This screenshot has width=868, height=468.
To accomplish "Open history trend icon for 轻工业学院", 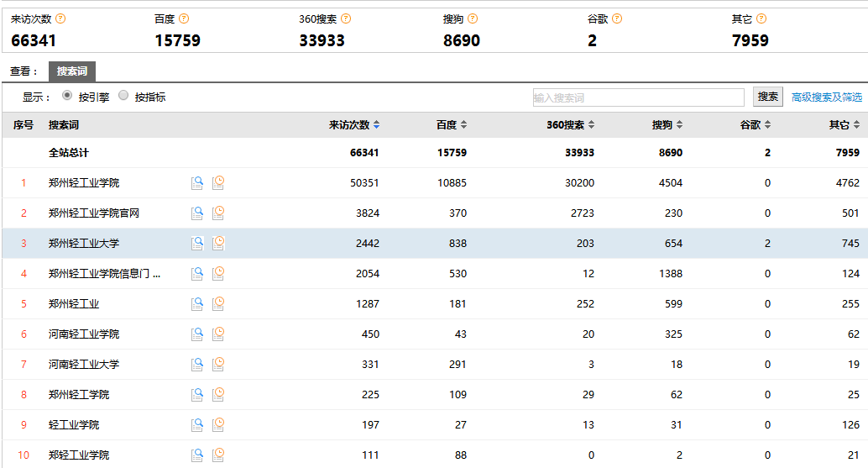I will tap(218, 424).
